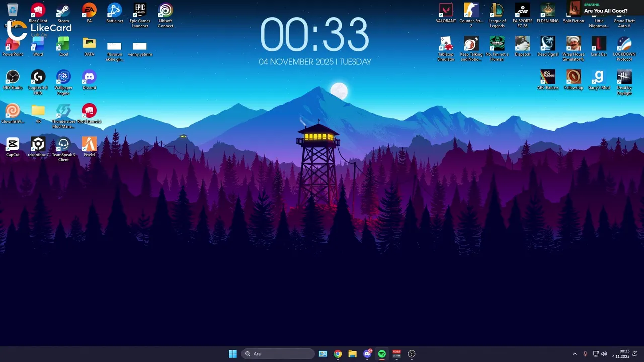Select the EA app shortcut
The height and width of the screenshot is (362, 644).
(89, 14)
